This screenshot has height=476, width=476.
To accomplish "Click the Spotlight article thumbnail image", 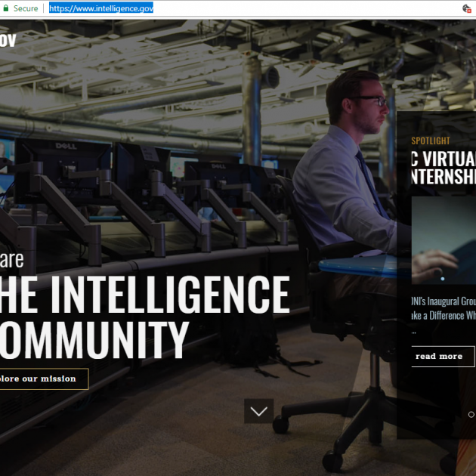I will (444, 240).
